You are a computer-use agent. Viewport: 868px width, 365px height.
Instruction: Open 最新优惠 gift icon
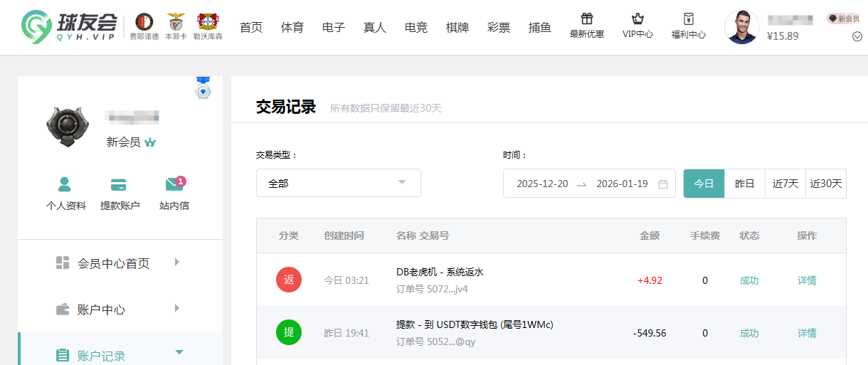click(x=587, y=19)
